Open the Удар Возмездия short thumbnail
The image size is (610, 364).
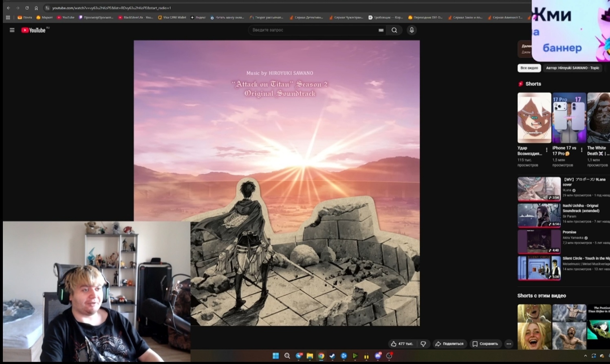(x=534, y=118)
